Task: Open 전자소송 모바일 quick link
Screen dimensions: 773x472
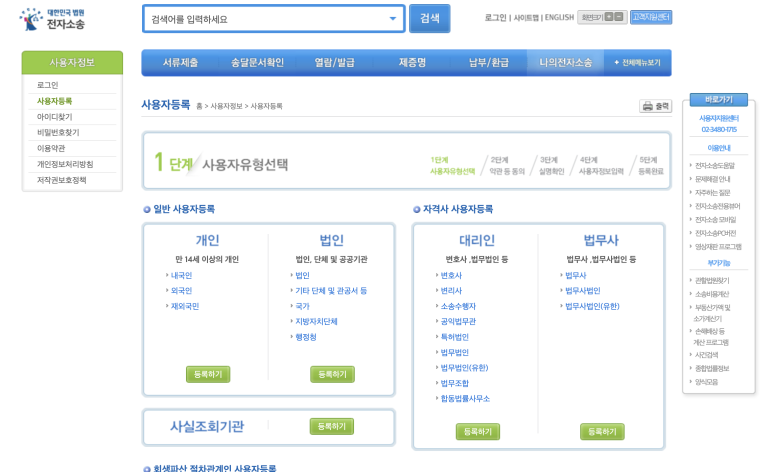Action: (715, 219)
